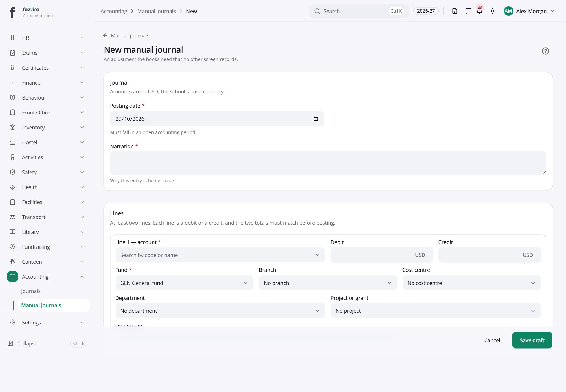Click the Settings gear icon
Image resolution: width=566 pixels, height=392 pixels.
[13, 322]
